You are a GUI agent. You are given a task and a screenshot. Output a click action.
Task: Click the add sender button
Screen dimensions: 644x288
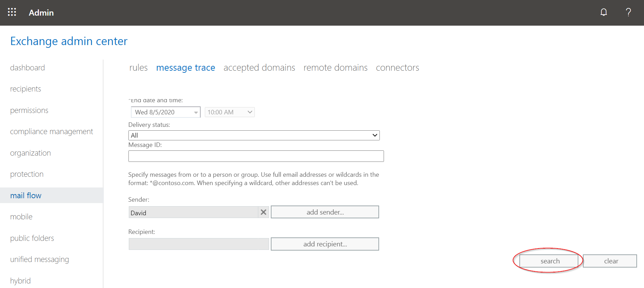[x=325, y=212]
